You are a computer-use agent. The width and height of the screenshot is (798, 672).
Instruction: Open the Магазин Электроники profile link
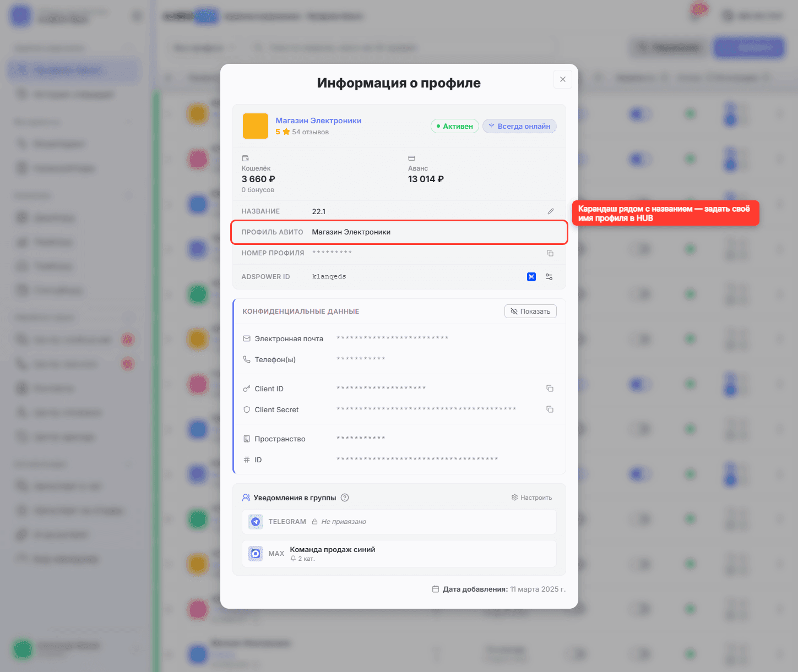coord(318,121)
